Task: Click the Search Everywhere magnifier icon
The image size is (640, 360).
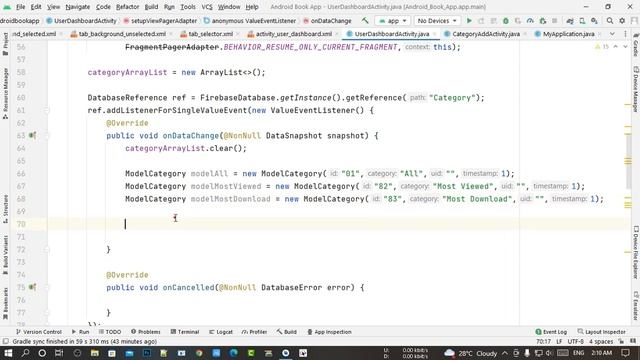Action: 610,20
